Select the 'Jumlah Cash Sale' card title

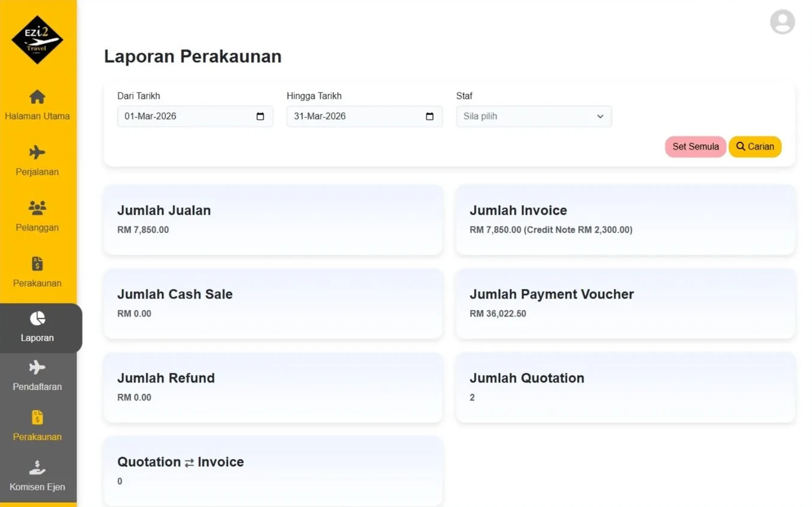click(x=175, y=295)
